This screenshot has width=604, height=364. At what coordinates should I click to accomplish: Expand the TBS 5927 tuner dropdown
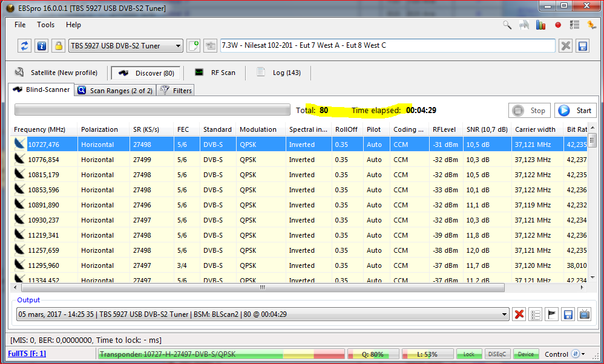[177, 46]
